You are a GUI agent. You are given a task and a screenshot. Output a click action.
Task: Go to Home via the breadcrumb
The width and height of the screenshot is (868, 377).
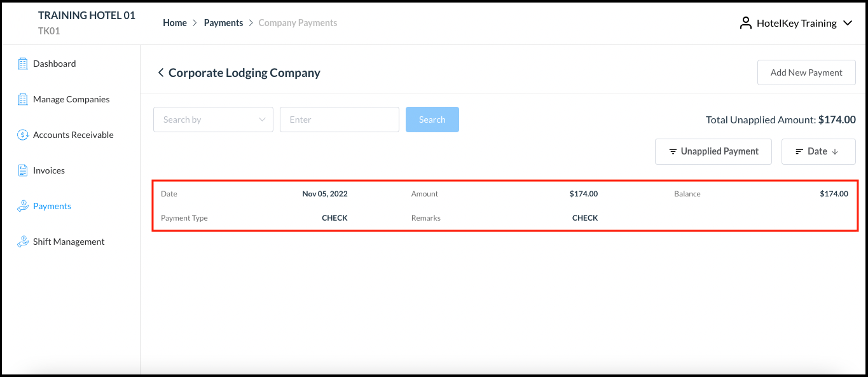tap(174, 22)
